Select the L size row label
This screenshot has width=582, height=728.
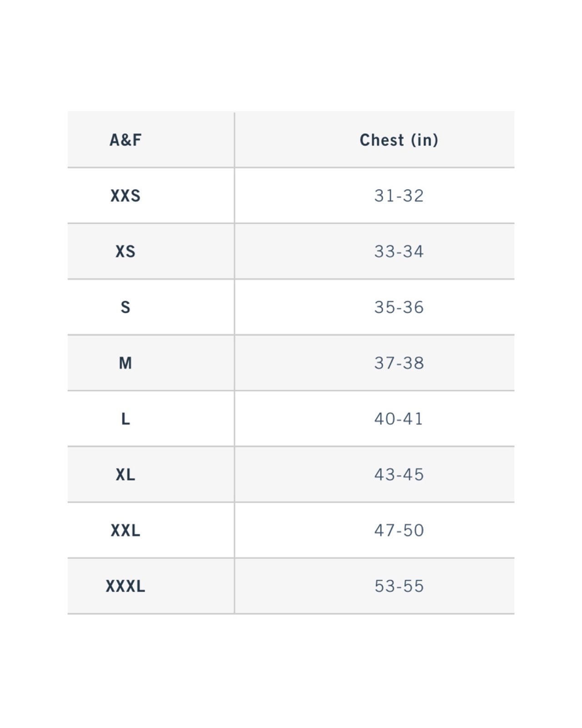tap(126, 419)
